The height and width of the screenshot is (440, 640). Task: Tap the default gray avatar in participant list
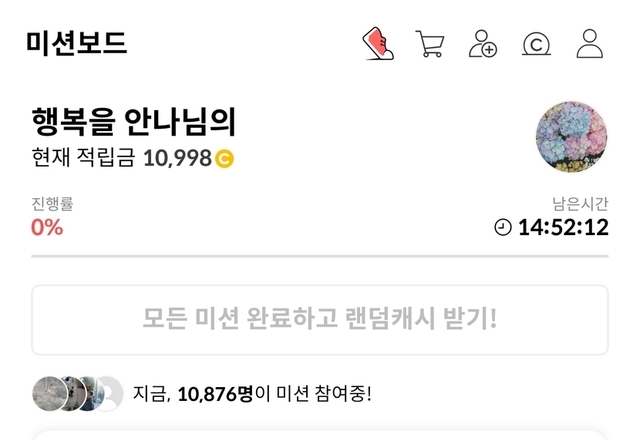(111, 393)
